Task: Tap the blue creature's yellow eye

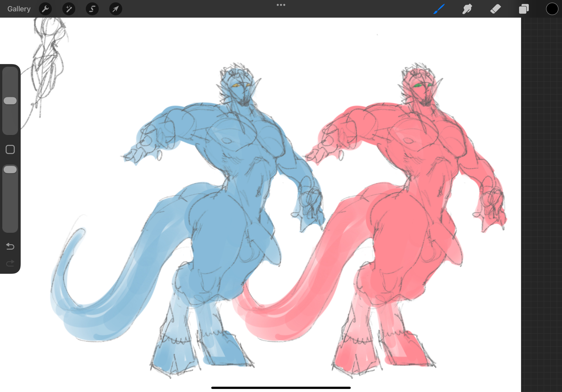Action: 235,85
